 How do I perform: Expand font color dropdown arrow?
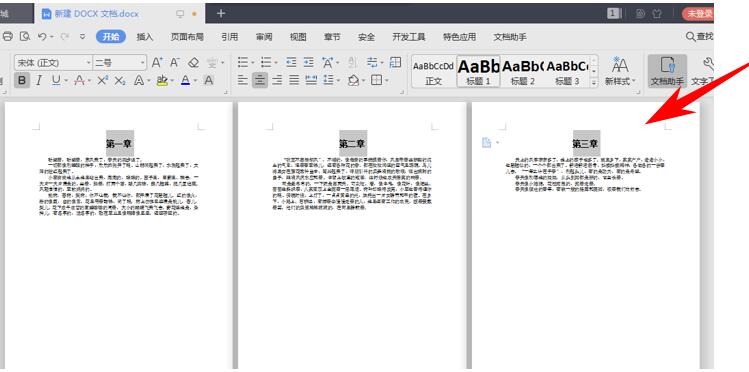[195, 80]
